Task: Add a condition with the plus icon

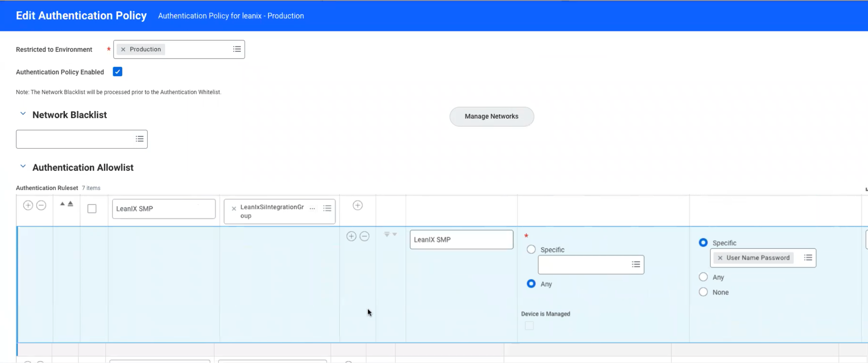Action: (358, 205)
